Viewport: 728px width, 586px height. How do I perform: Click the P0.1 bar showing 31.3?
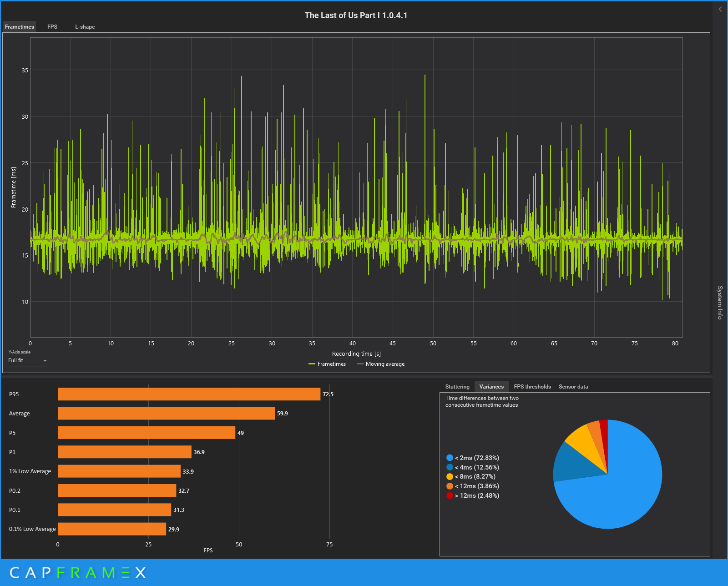[114, 510]
